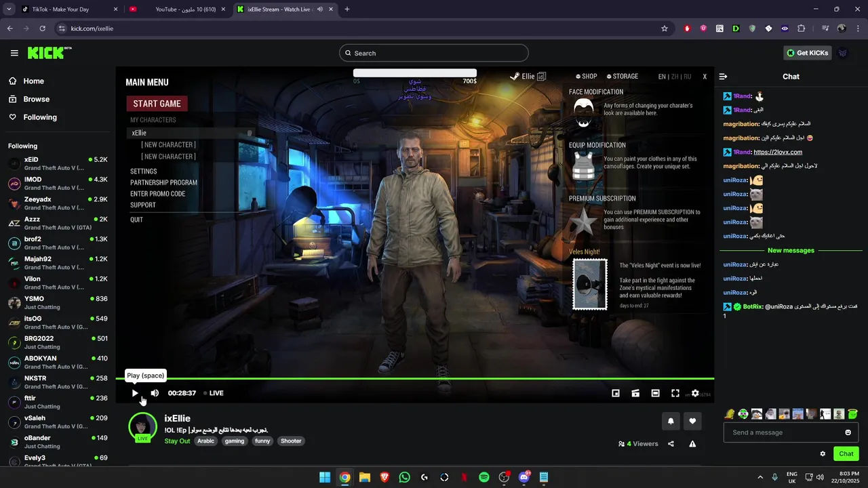Open Chrome tab search dropdown
This screenshot has width=868, height=488.
[x=9, y=9]
